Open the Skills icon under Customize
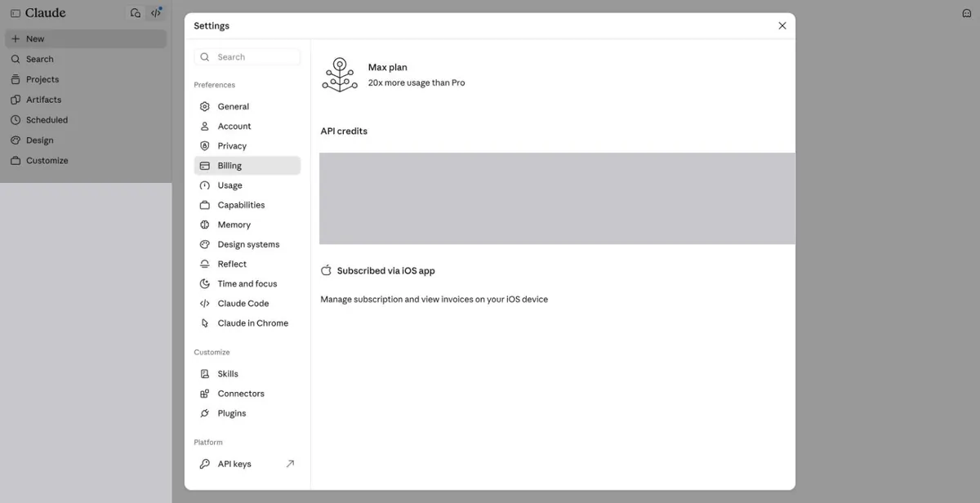 point(205,374)
